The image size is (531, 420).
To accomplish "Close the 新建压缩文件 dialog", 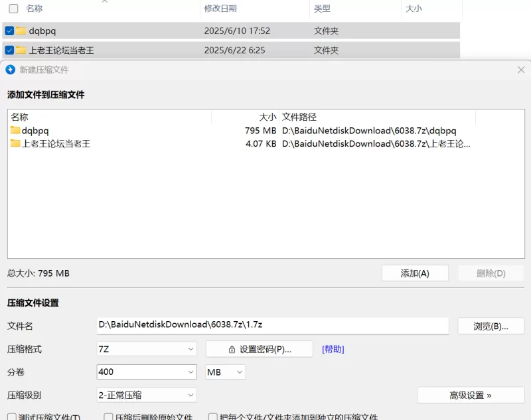I will (x=521, y=70).
